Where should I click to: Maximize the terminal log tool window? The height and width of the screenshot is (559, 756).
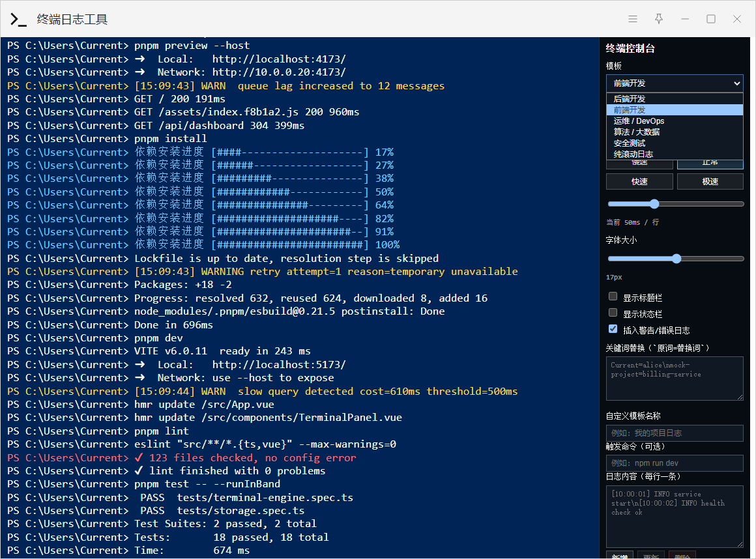pyautogui.click(x=711, y=19)
